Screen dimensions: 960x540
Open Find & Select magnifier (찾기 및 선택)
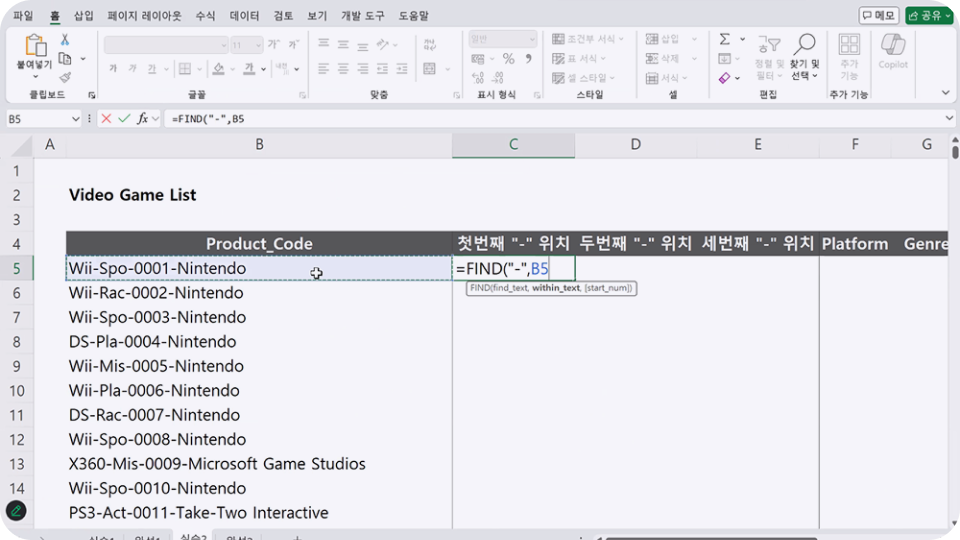(804, 56)
